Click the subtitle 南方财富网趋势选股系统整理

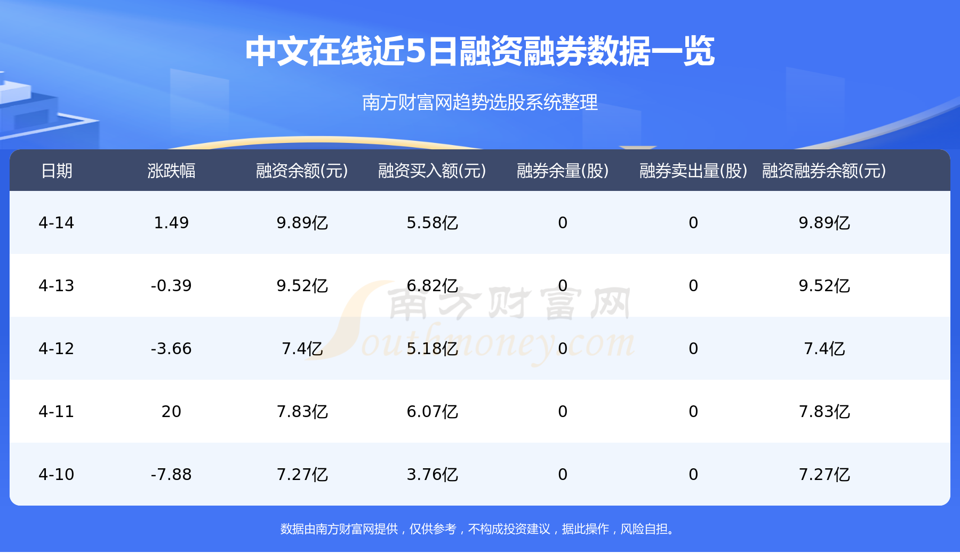[x=480, y=102]
